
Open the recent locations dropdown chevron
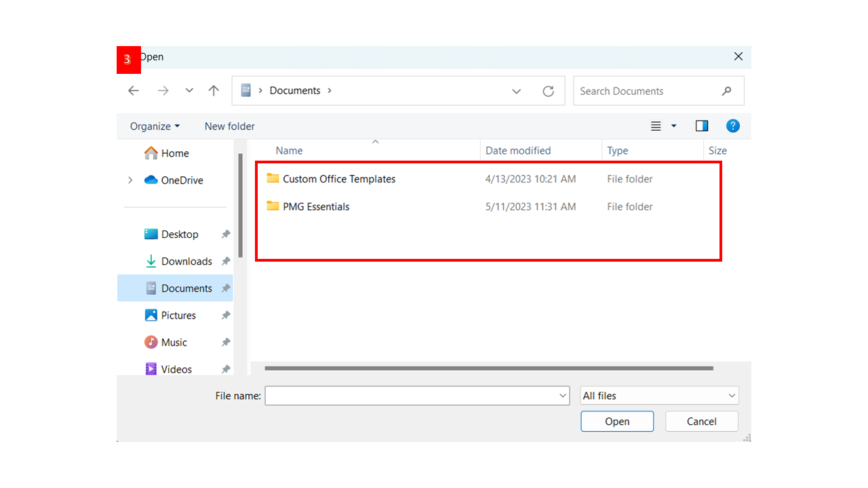[189, 91]
